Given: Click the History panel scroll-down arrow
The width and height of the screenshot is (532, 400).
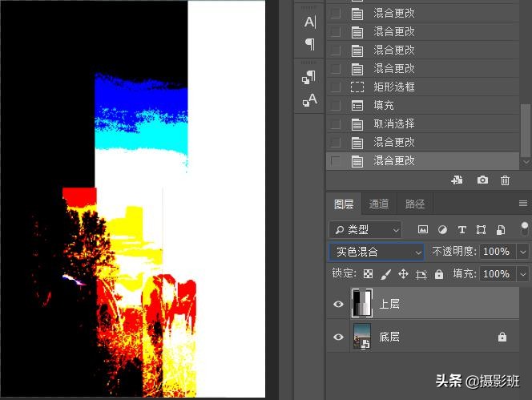Looking at the screenshot, I should 526,163.
